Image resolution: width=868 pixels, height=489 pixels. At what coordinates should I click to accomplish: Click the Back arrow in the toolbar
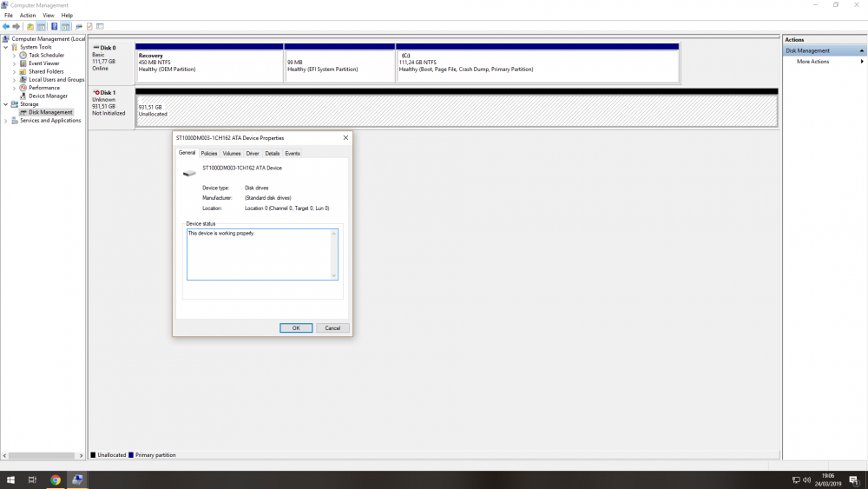click(x=6, y=27)
